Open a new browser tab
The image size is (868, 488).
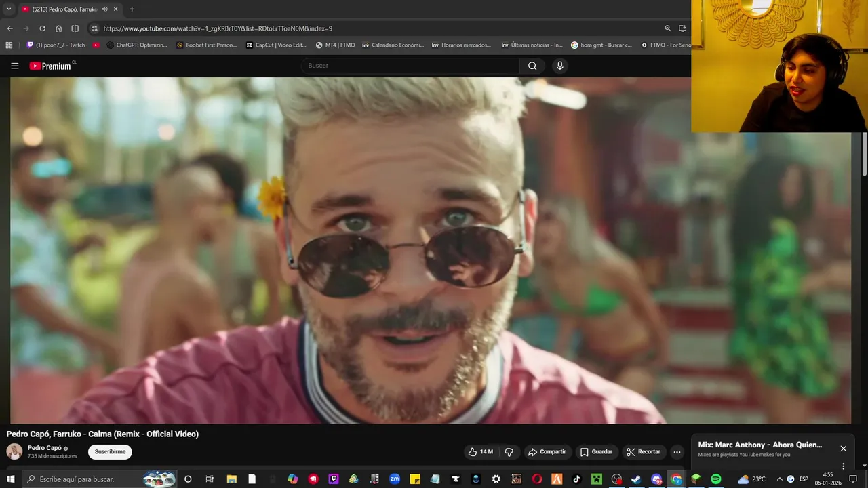tap(132, 9)
